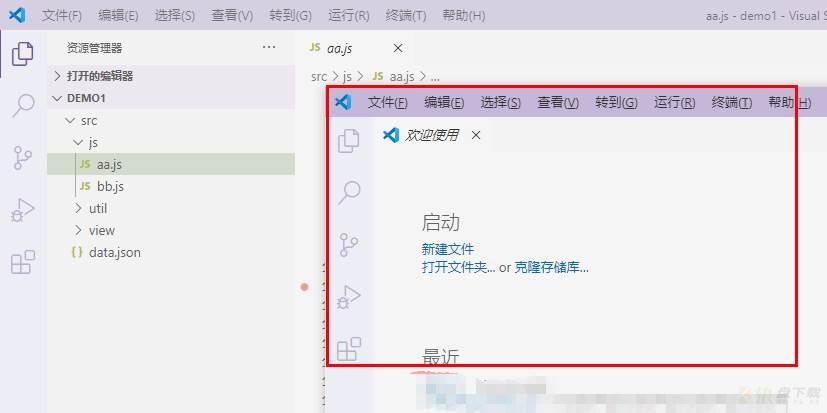Image resolution: width=827 pixels, height=413 pixels.
Task: Click Explorer icon in the inset Welcome window
Action: coord(349,140)
